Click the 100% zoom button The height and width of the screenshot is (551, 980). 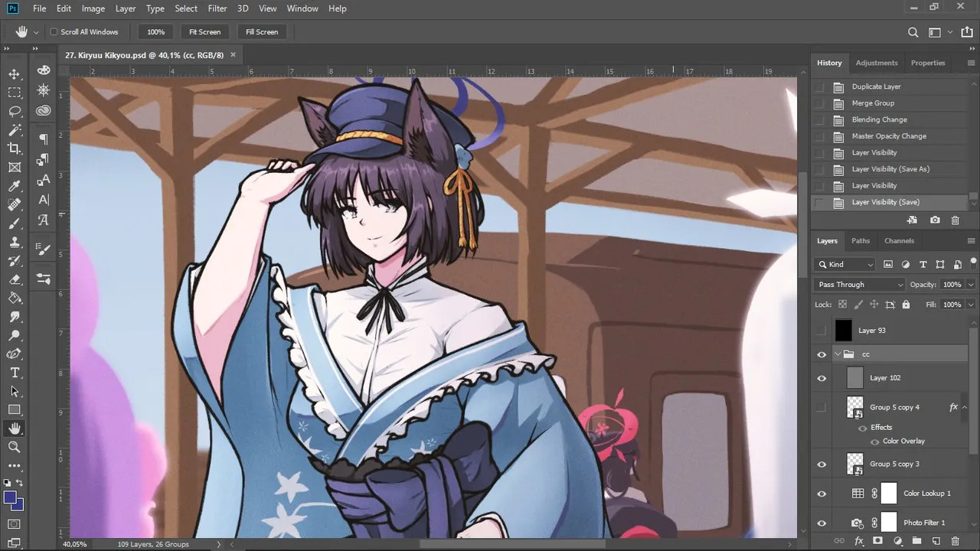156,32
